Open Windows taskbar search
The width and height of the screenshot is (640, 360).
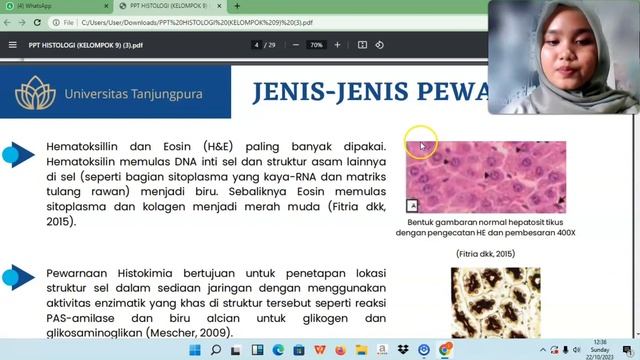pyautogui.click(x=216, y=350)
